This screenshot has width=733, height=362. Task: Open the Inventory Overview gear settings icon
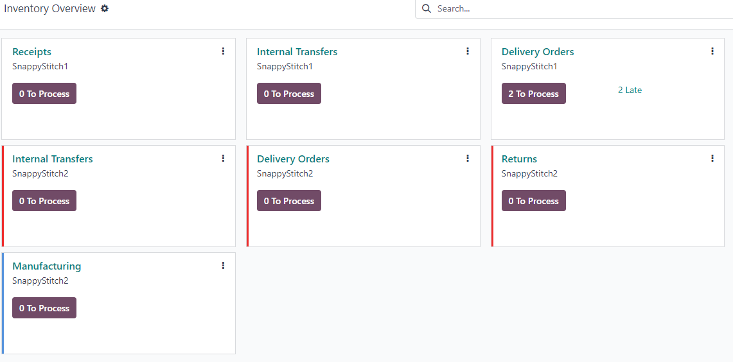point(105,8)
